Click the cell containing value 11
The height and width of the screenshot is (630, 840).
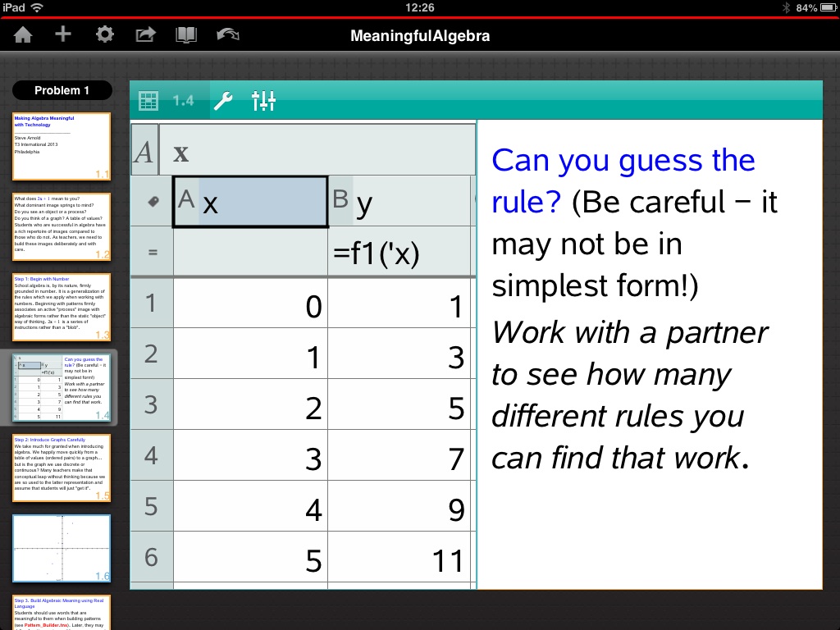pyautogui.click(x=400, y=559)
